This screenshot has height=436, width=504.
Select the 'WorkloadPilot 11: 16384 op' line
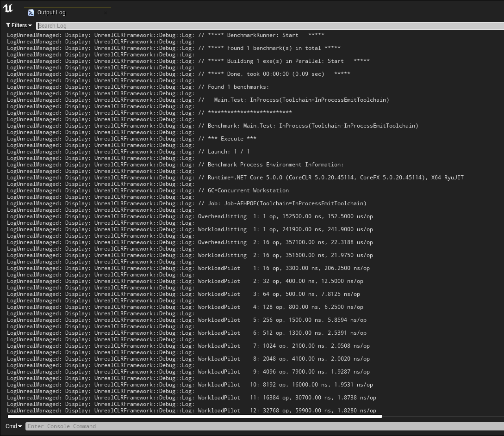[192, 398]
